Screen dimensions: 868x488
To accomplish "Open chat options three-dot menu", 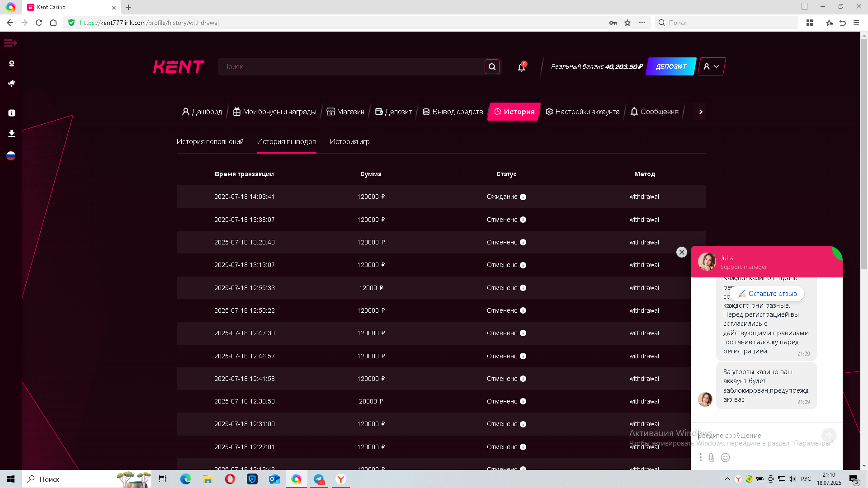I will [700, 458].
